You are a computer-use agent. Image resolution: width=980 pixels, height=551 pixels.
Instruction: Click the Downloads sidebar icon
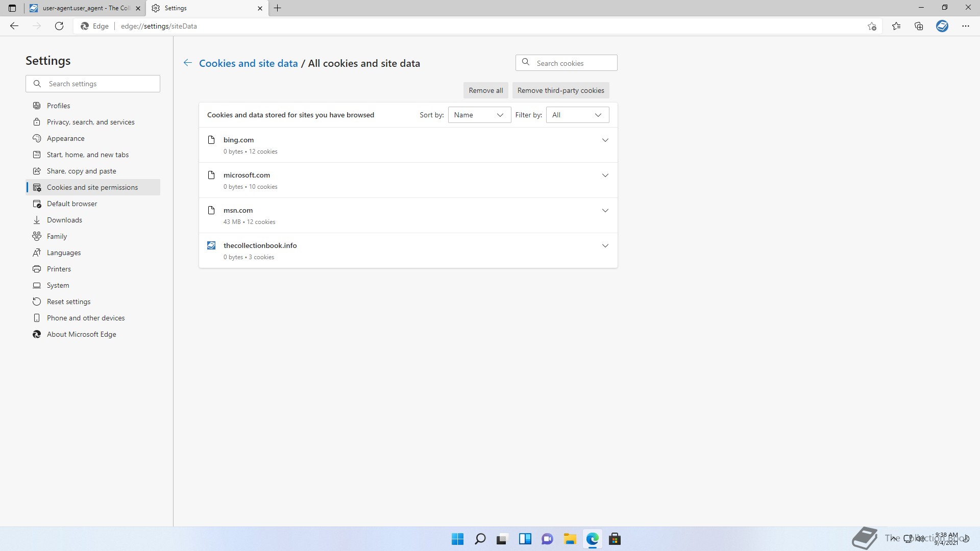(x=37, y=220)
